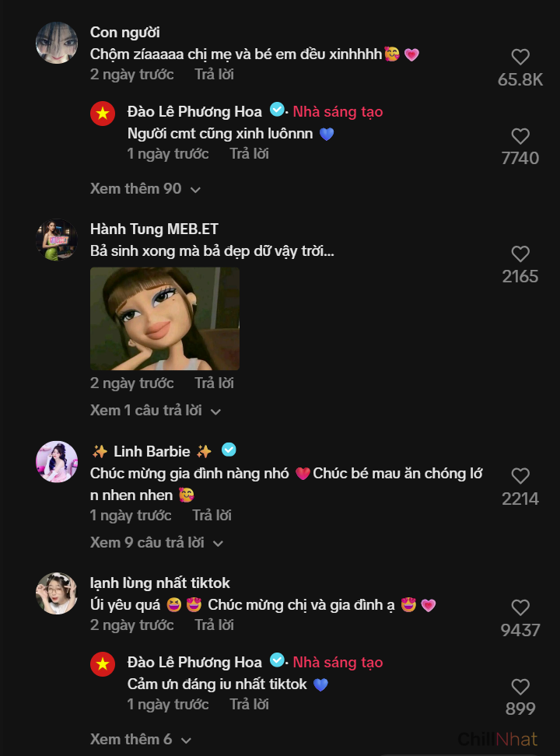Open the "lạnh lùng nhất tiktok" username link
The image size is (560, 756).
click(160, 583)
